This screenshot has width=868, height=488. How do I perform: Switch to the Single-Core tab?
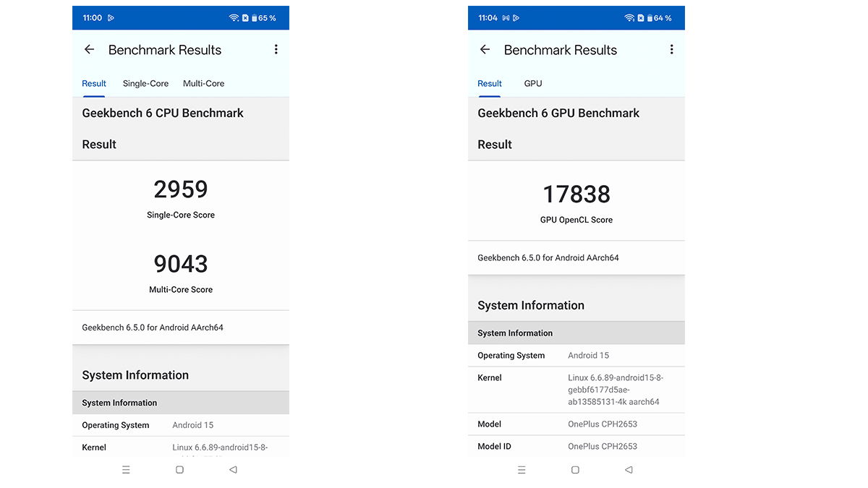point(145,84)
